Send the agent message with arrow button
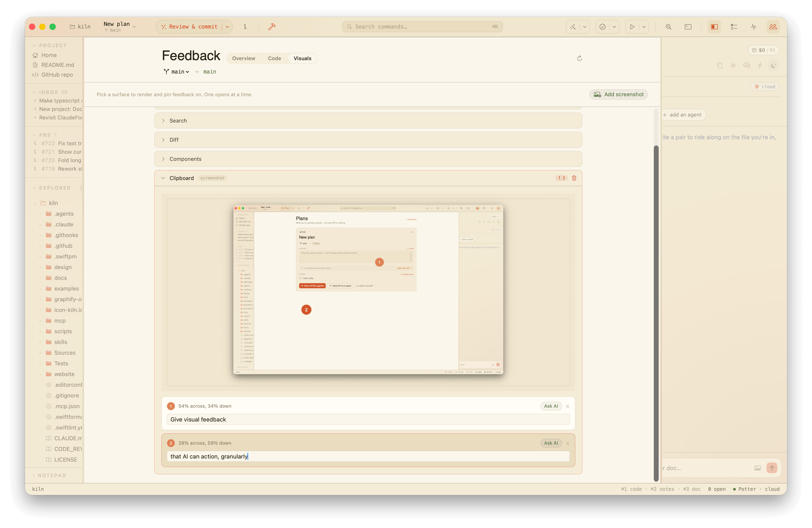This screenshot has width=812, height=528. 772,468
